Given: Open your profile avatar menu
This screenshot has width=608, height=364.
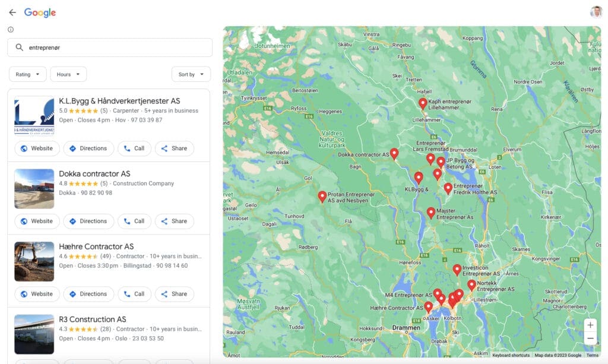Looking at the screenshot, I should click(596, 11).
